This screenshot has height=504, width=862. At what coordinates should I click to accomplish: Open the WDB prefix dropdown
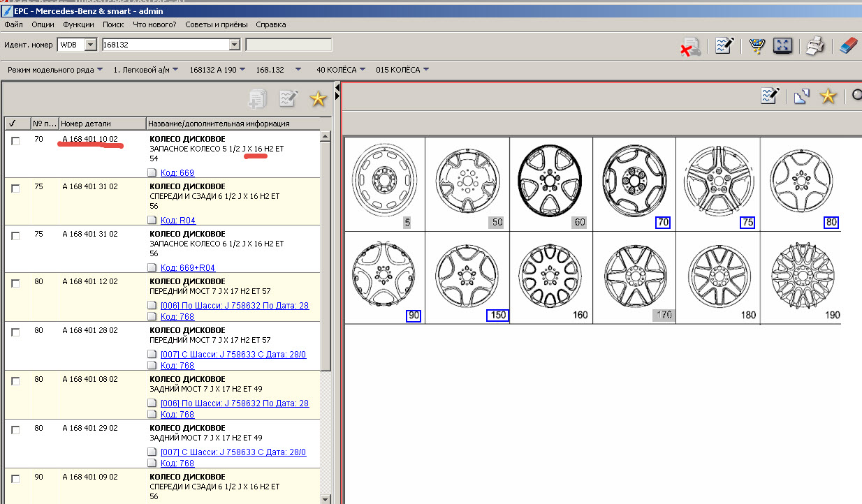[90, 45]
